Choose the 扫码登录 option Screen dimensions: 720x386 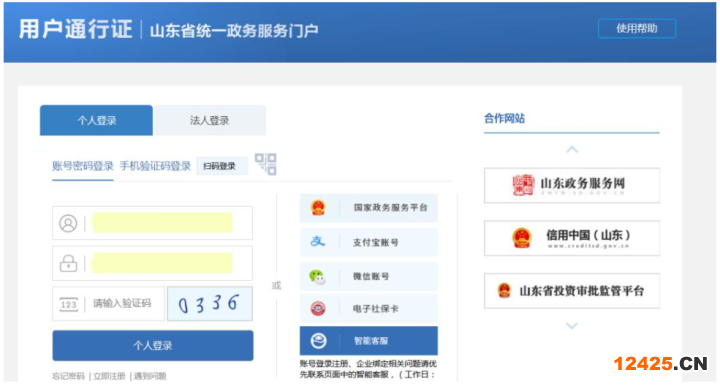222,166
